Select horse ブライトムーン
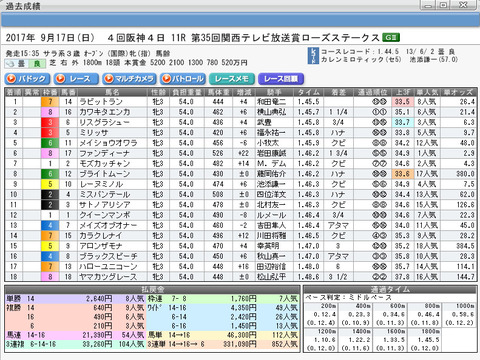Viewport: 480px width, 360px height. coord(105,174)
